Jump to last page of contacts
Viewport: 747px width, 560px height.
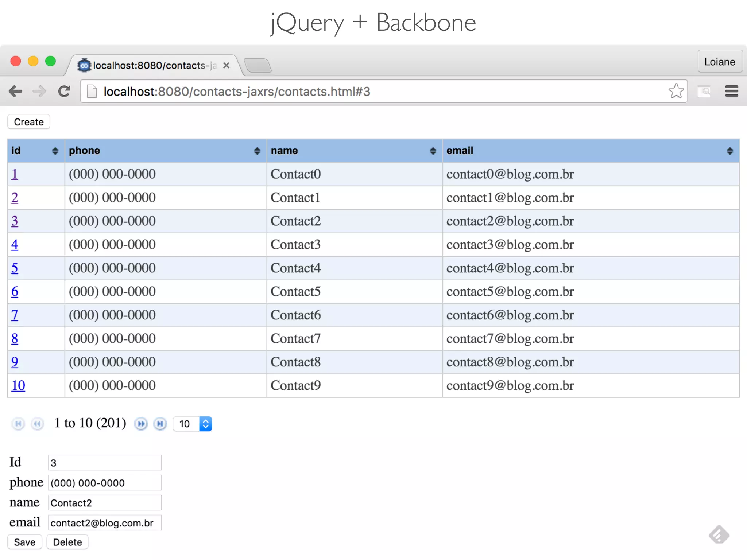point(160,424)
